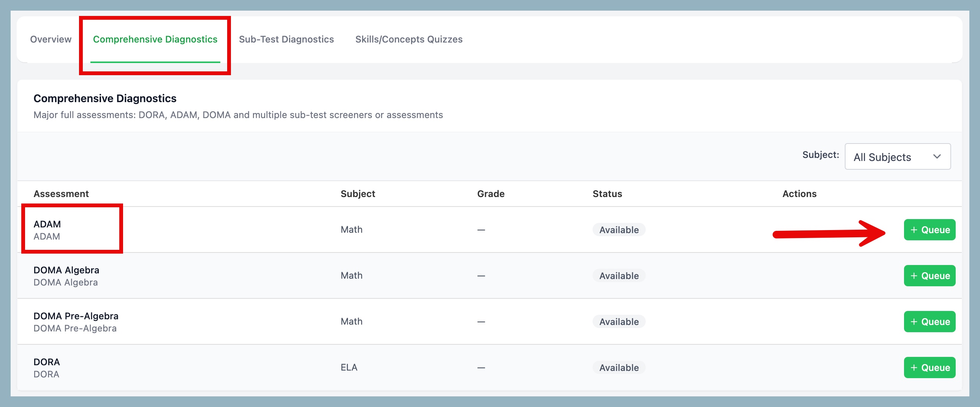
Task: Queue the ADAM assessment
Action: (929, 230)
